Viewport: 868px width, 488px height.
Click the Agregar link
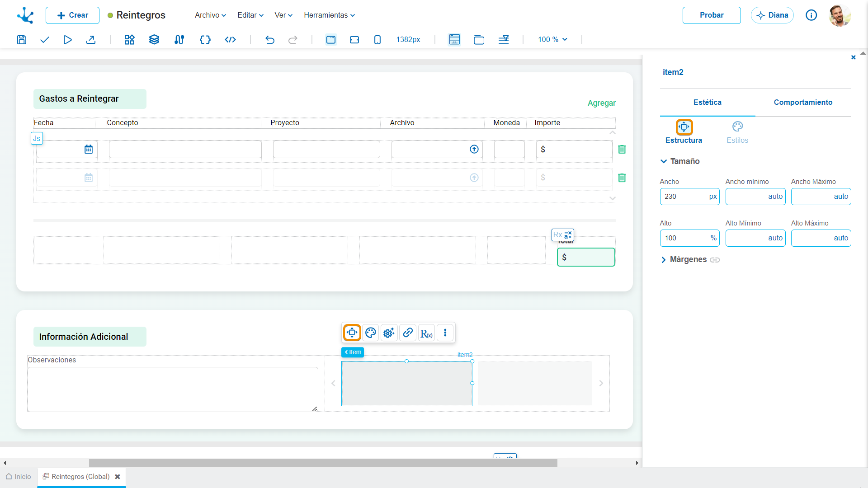click(601, 103)
